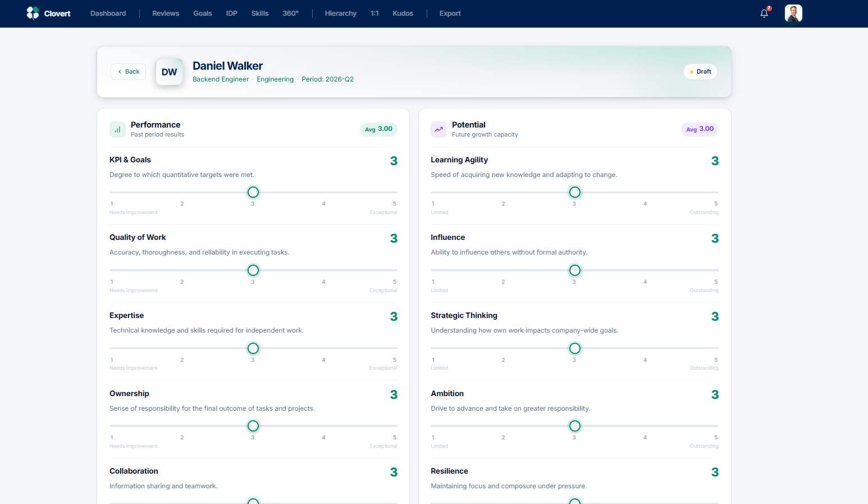Open the Dashboard menu item

coord(108,13)
